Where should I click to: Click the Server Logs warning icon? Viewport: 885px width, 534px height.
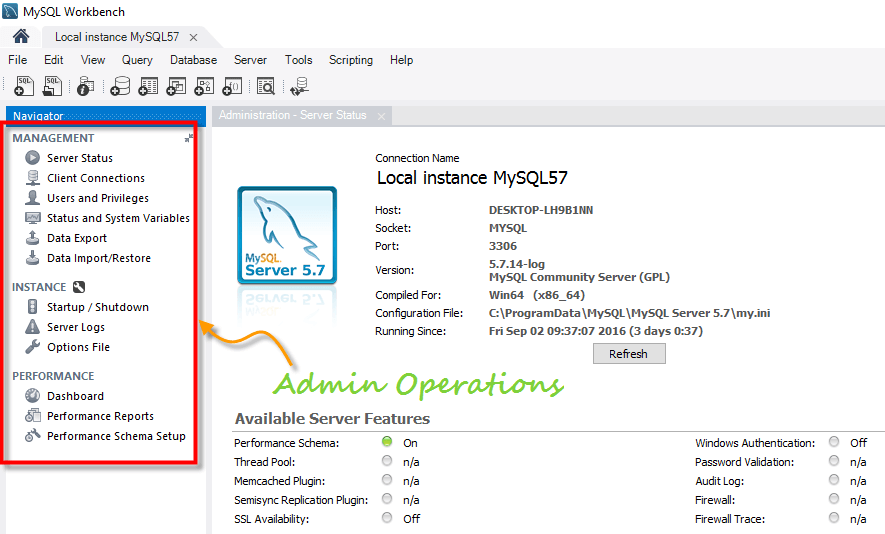33,326
